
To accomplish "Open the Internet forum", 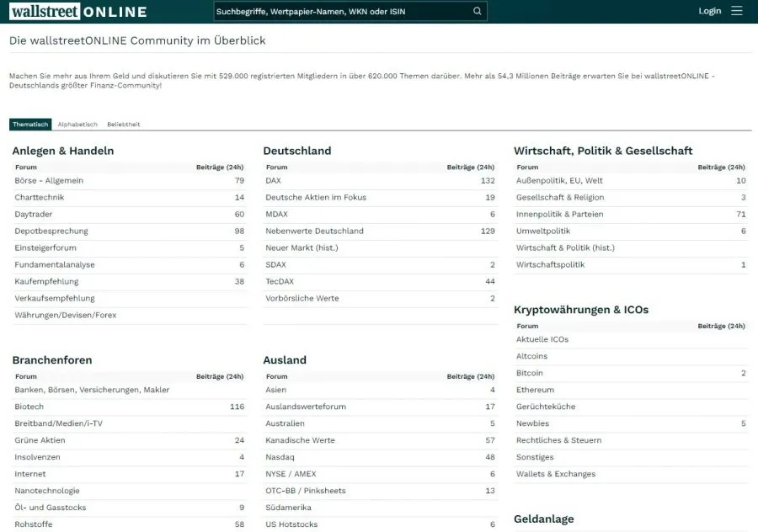I will [30, 474].
